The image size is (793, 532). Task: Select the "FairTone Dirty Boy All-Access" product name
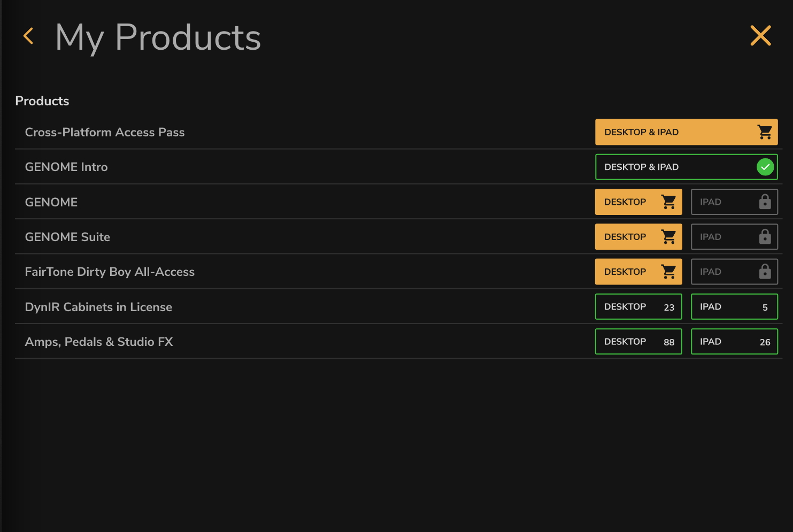tap(110, 272)
